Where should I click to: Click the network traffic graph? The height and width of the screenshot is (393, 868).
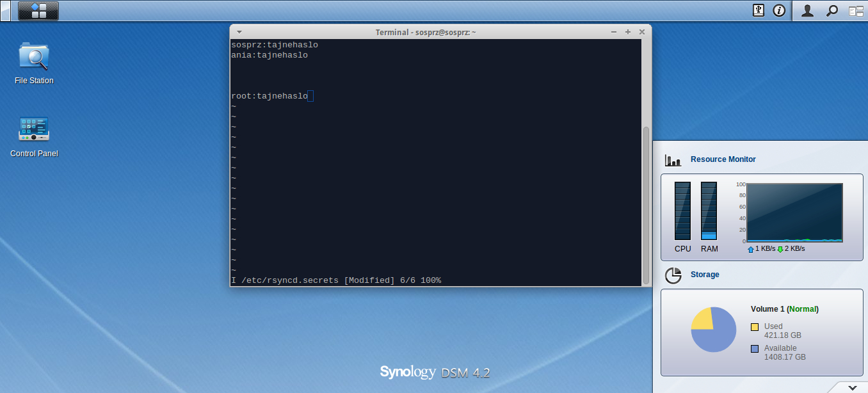coord(794,213)
